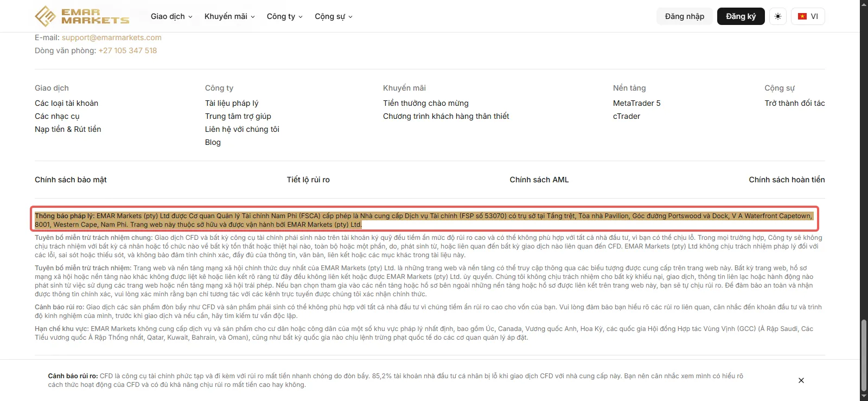Click the +27 105 347 518 phone link
The image size is (868, 401).
click(x=127, y=50)
